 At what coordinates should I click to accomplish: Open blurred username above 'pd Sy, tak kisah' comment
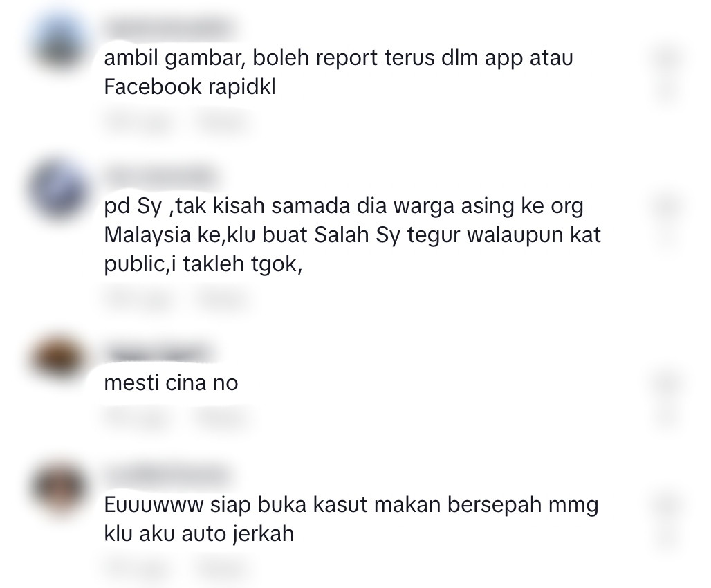(161, 175)
